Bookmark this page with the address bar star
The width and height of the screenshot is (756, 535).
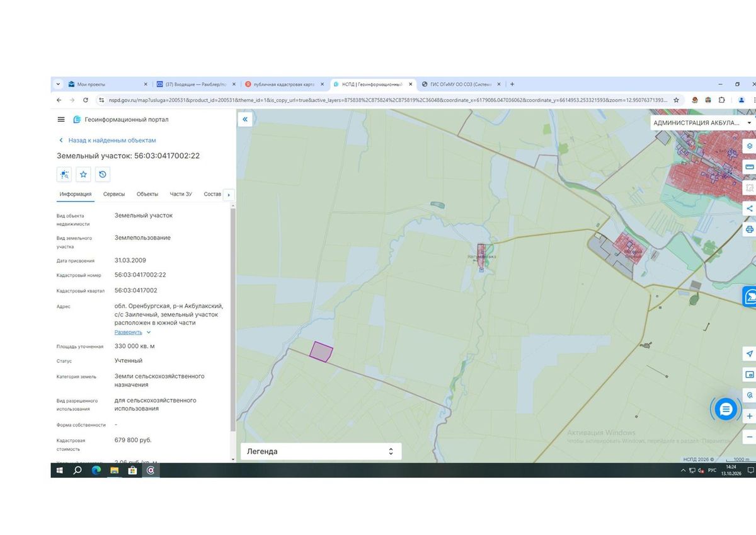[676, 100]
